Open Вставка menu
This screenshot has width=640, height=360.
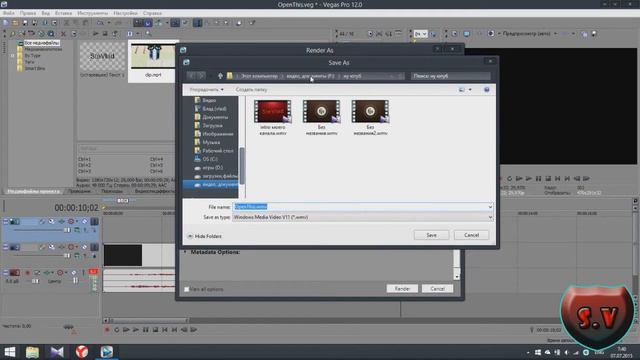tap(63, 13)
